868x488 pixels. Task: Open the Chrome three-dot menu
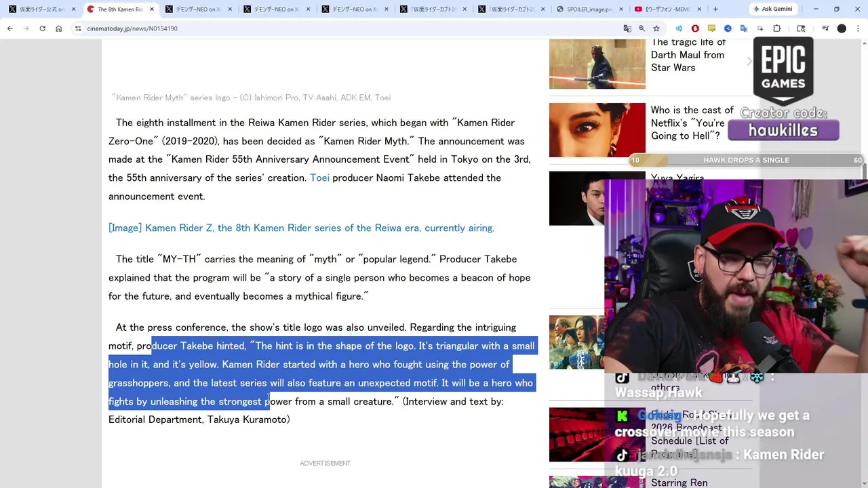[x=858, y=28]
